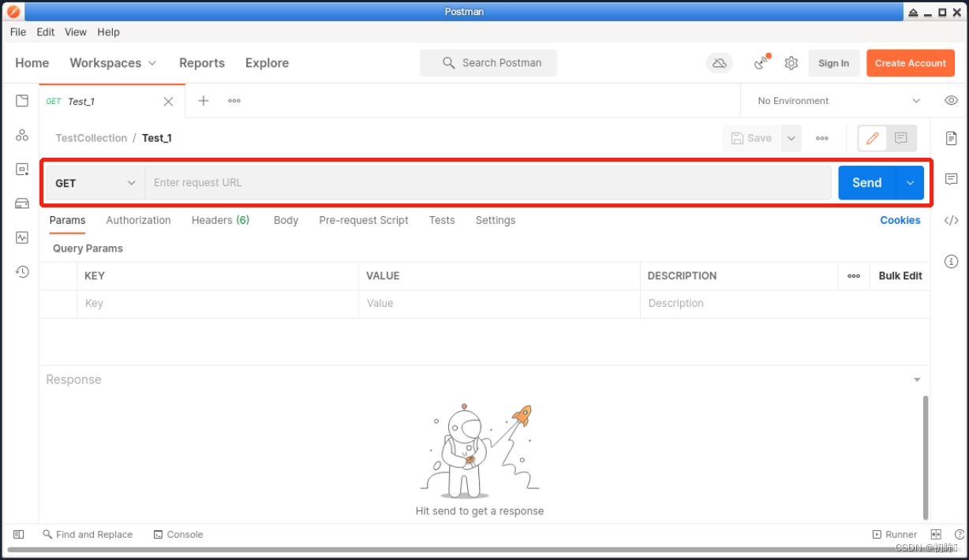Open the Edit menu

click(x=46, y=32)
